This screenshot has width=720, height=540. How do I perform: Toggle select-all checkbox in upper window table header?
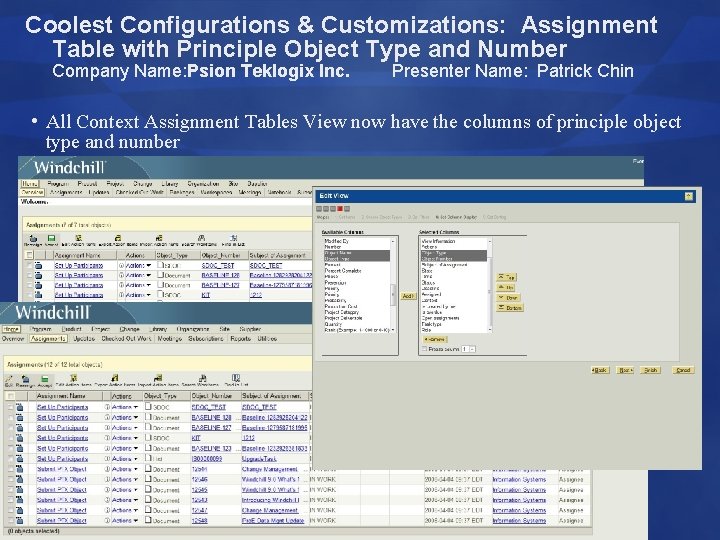click(29, 255)
